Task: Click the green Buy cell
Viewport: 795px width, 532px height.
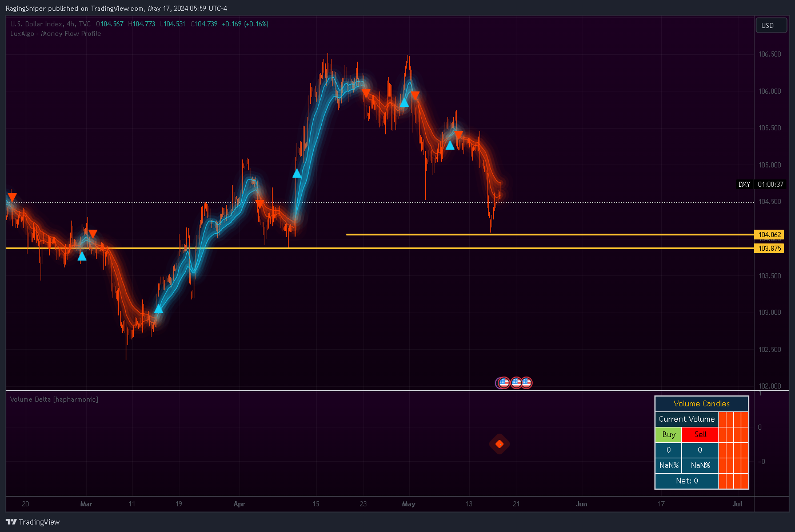Action: [x=669, y=434]
